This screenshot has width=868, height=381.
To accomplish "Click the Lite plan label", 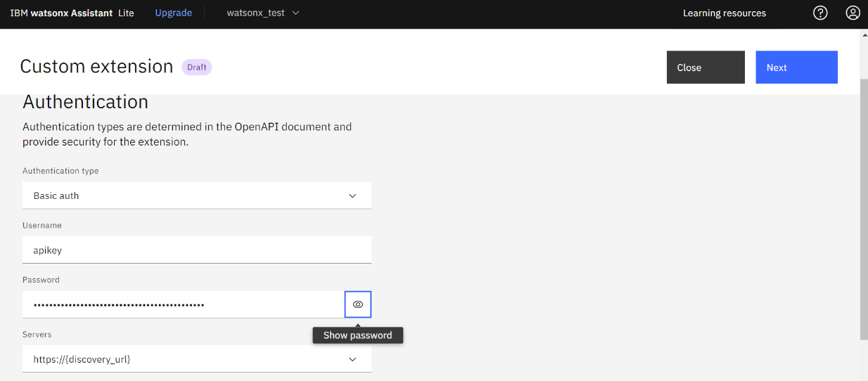I will point(126,13).
